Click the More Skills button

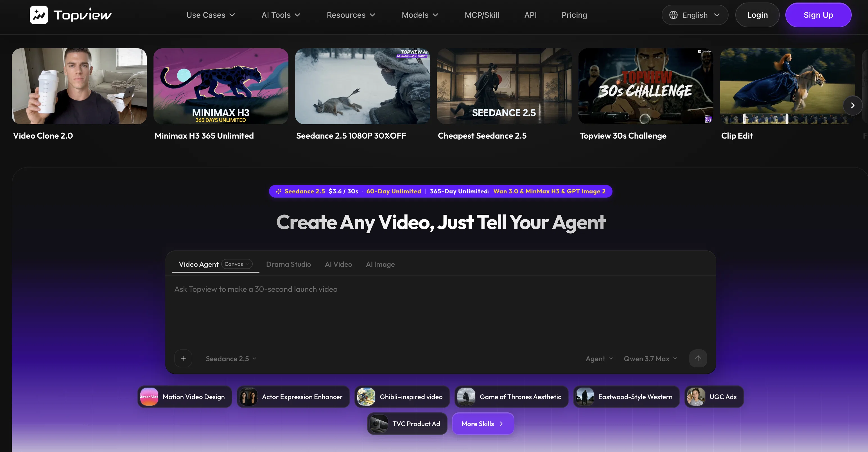click(483, 424)
